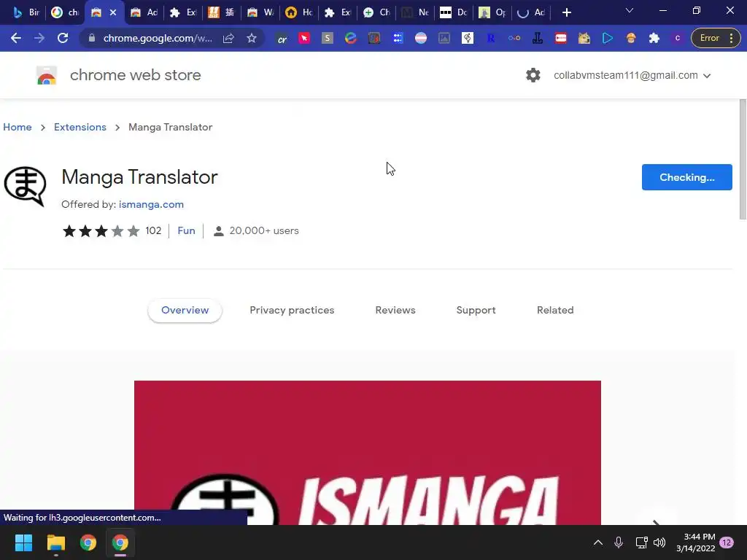Open the blue 'R' extension icon
Screen dimensions: 747x560
(x=491, y=38)
